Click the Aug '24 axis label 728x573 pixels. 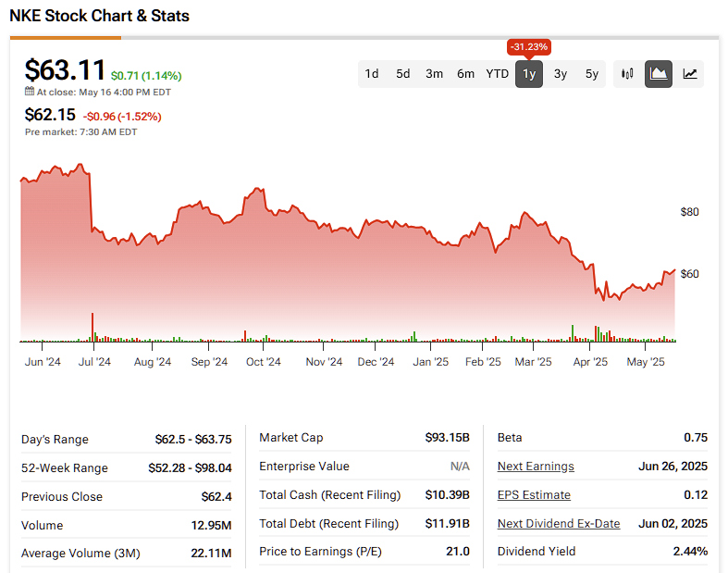pos(153,362)
